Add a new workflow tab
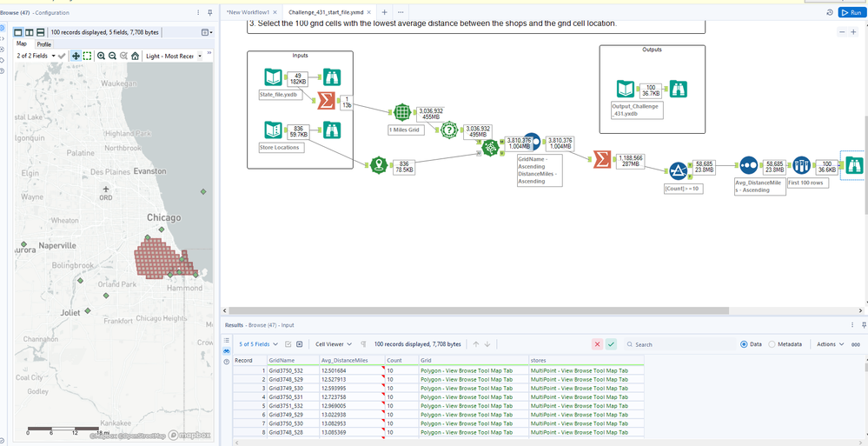The width and height of the screenshot is (868, 446). point(385,12)
